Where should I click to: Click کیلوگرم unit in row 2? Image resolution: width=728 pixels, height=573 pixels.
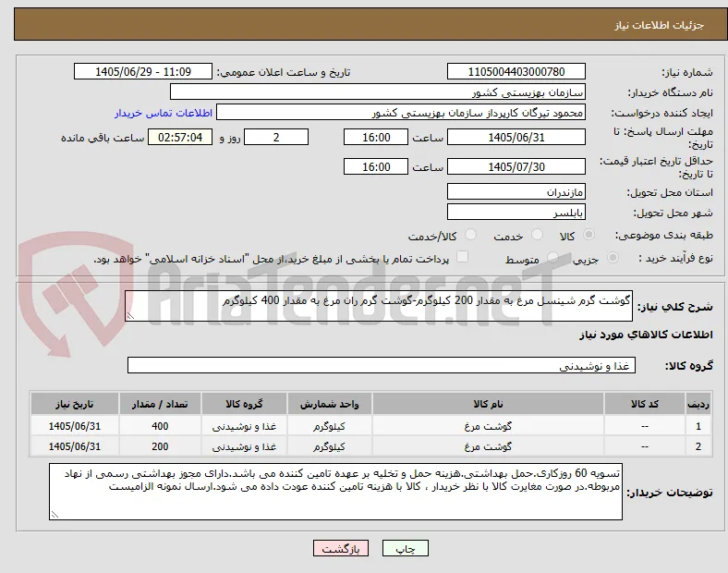pyautogui.click(x=329, y=446)
